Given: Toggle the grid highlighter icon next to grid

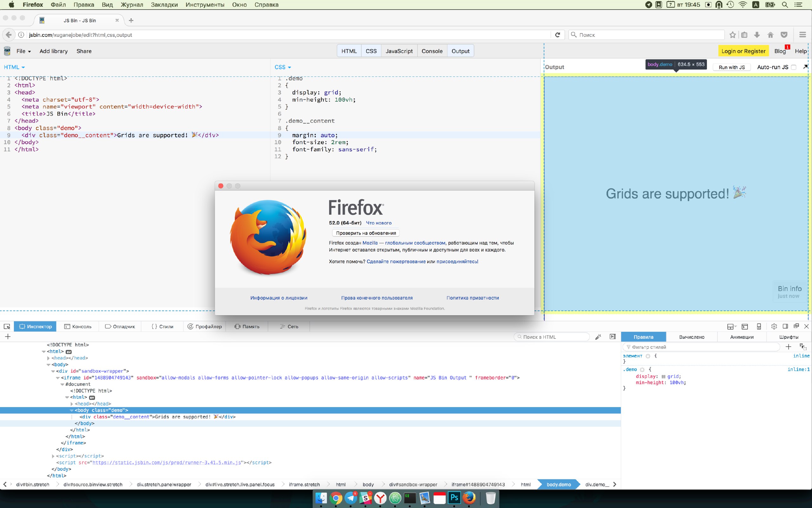Looking at the screenshot, I should coord(663,377).
